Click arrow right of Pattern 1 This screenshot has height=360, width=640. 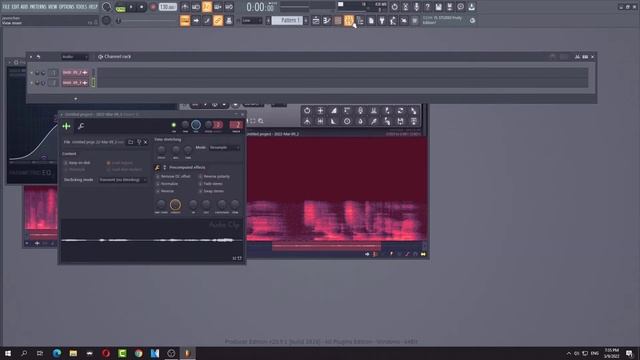pos(306,20)
